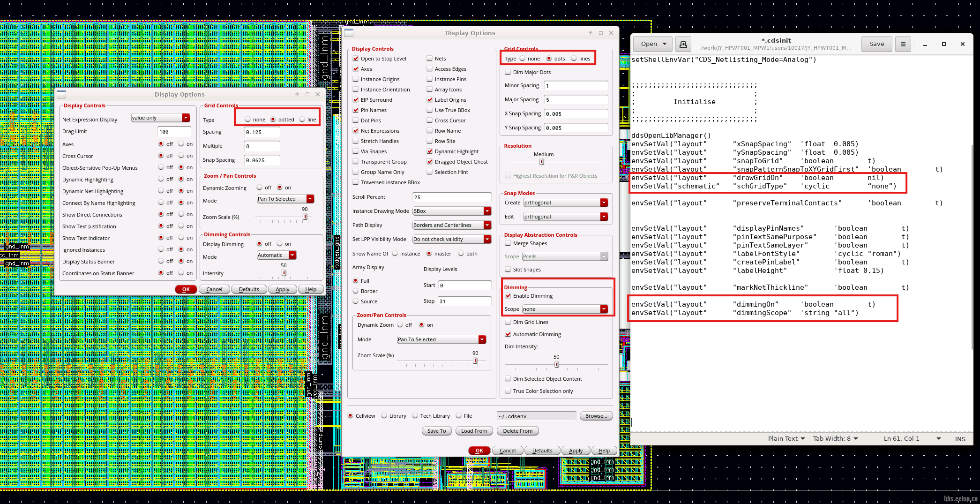This screenshot has height=504, width=980.
Task: Click the Resolution Medium slider handle
Action: click(x=542, y=162)
